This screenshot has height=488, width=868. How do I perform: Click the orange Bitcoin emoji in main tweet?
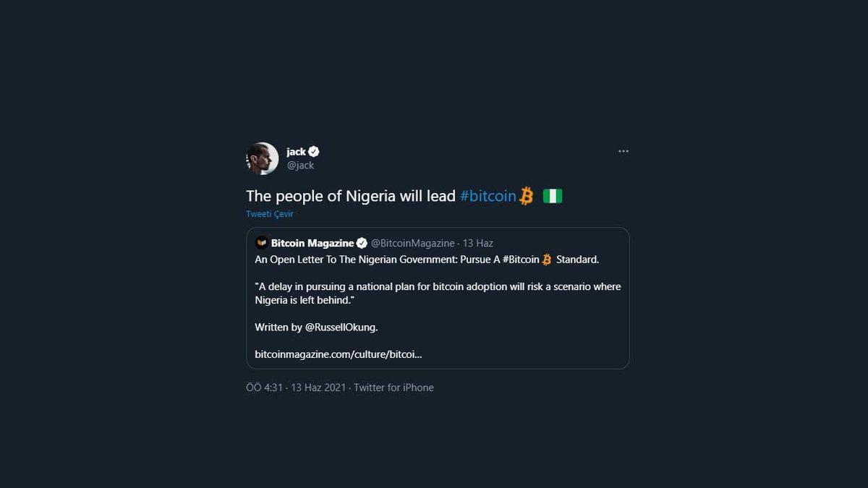pyautogui.click(x=527, y=196)
